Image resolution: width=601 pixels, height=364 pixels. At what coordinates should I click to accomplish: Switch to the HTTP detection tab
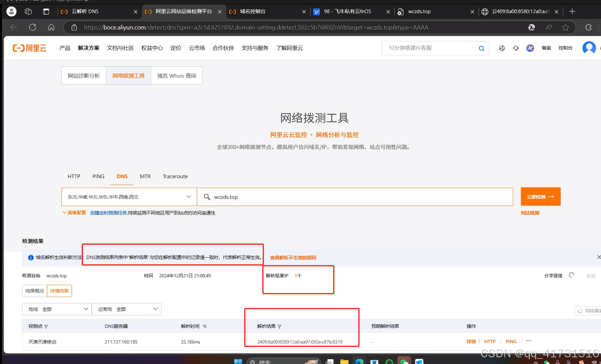click(74, 176)
